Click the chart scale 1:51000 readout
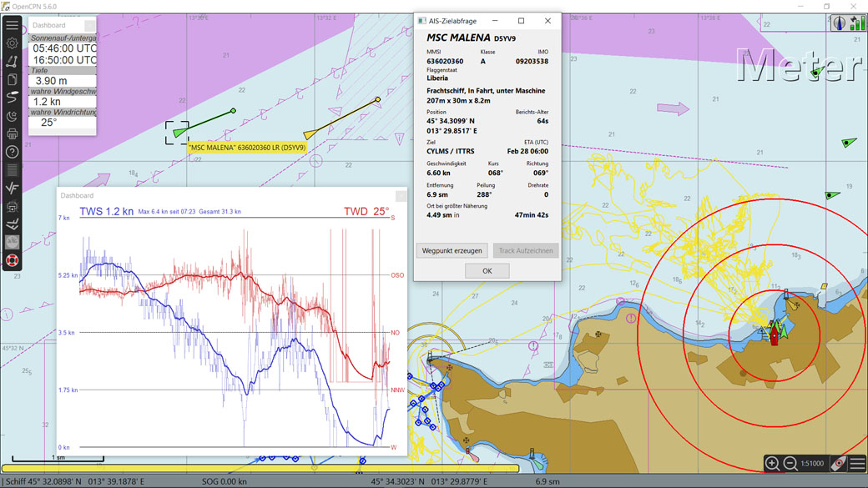This screenshot has width=868, height=488. [x=812, y=464]
